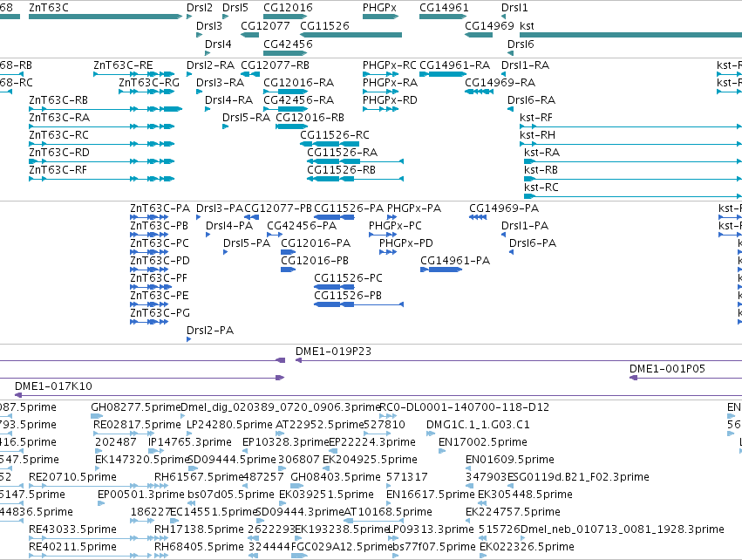This screenshot has width=742, height=560.
Task: Click transcript CG12016-RB
Action: [x=310, y=118]
